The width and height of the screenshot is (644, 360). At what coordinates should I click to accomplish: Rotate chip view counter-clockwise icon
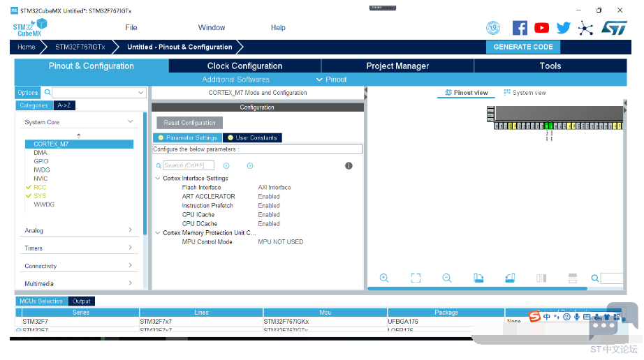click(x=510, y=278)
